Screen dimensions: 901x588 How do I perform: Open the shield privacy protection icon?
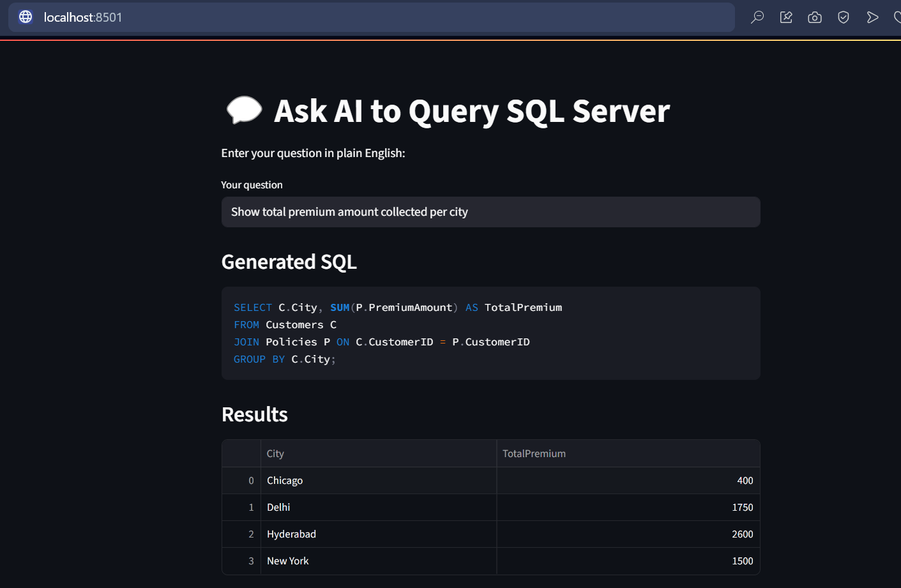844,17
